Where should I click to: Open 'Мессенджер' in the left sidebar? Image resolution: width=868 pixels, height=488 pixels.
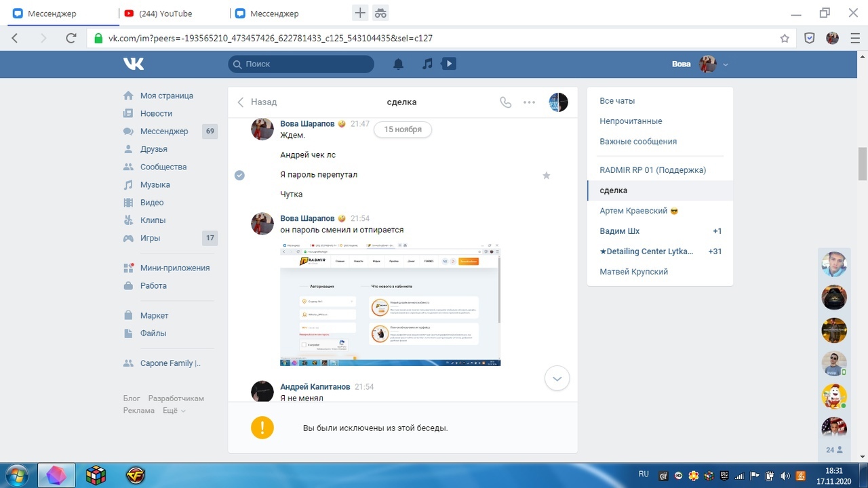[x=164, y=131]
